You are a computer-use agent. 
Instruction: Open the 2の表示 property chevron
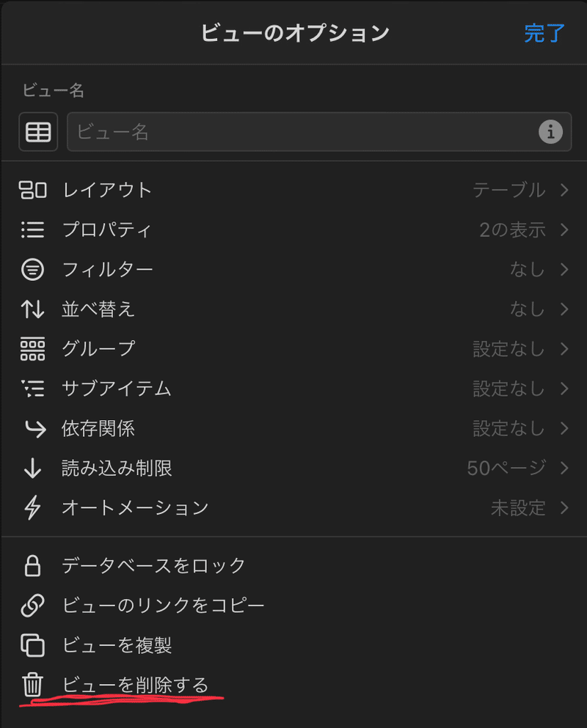click(565, 229)
